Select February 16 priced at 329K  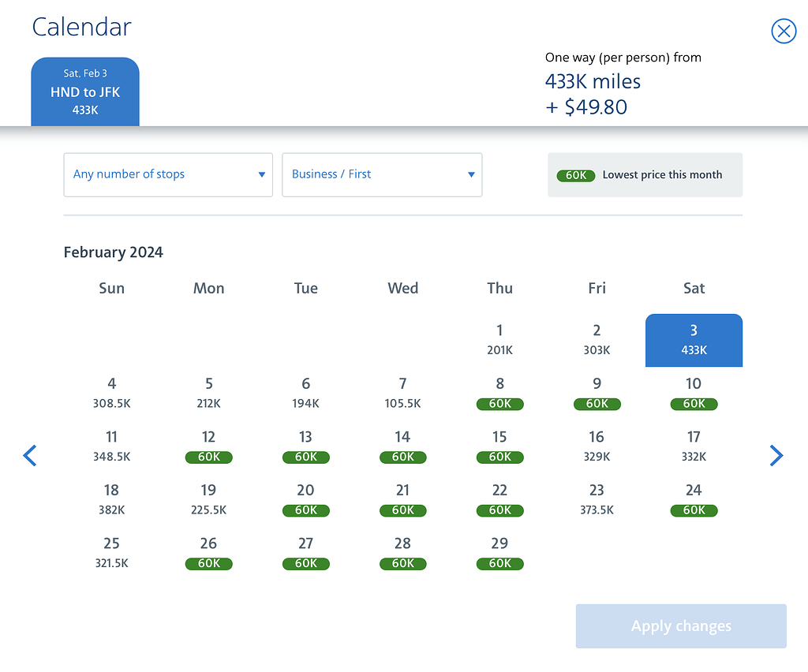tap(597, 446)
